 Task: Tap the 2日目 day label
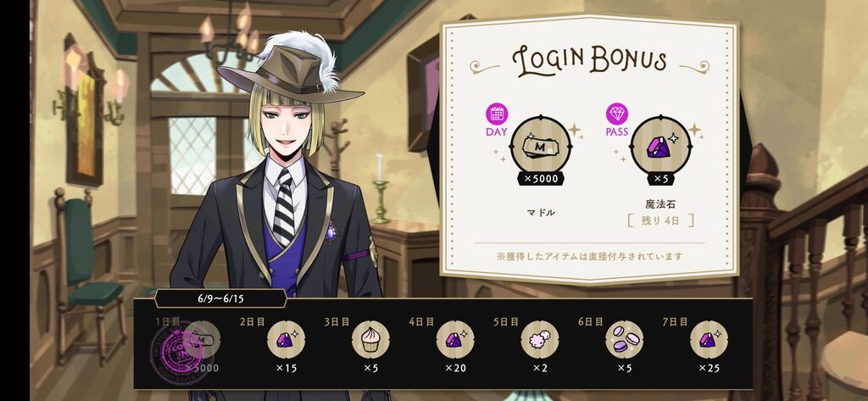(253, 321)
